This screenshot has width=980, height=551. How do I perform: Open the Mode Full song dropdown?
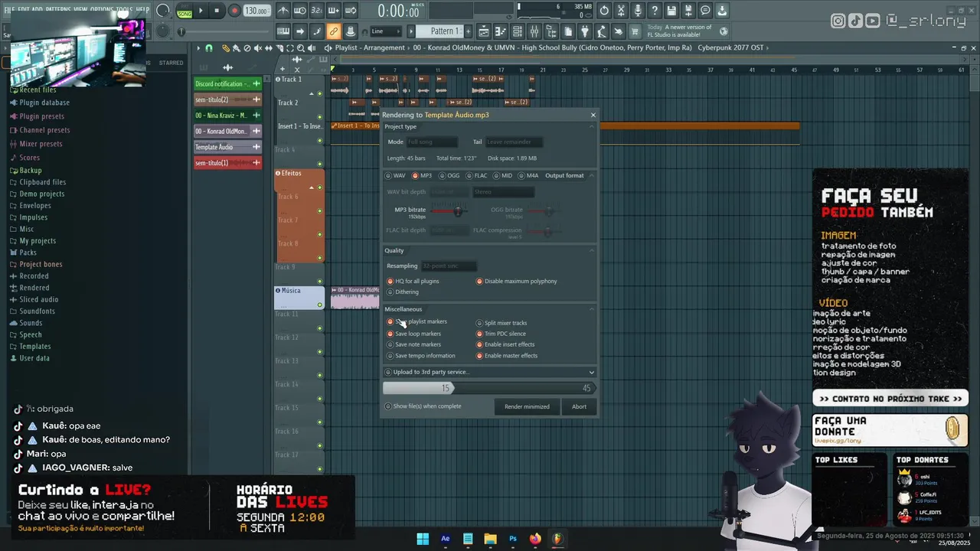coord(432,142)
